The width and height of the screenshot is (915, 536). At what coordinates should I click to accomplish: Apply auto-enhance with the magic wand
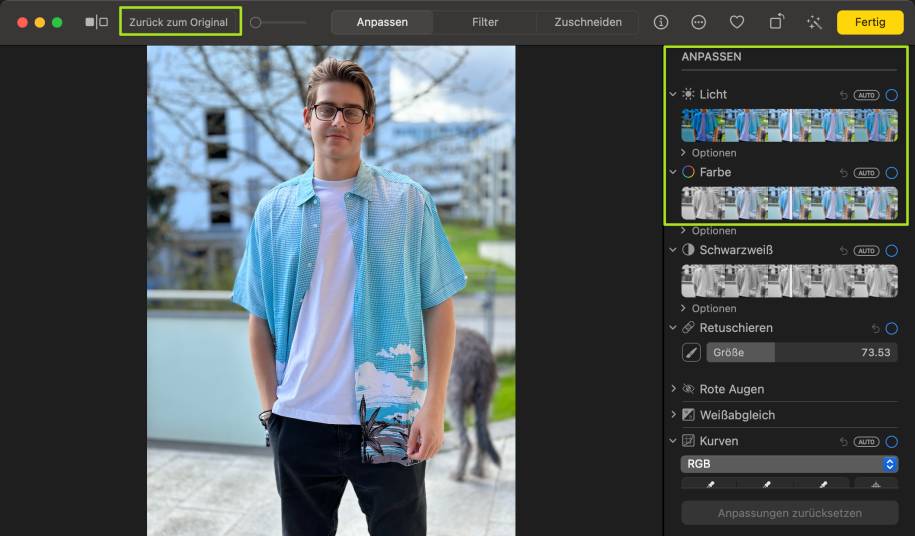814,22
